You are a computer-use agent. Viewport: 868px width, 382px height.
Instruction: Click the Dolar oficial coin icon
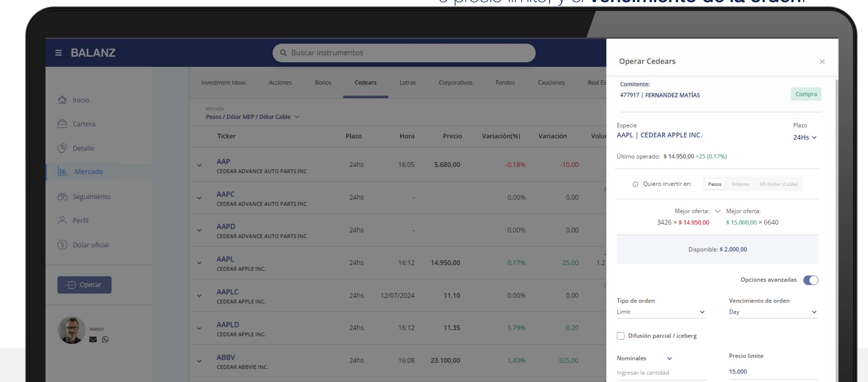(x=62, y=245)
